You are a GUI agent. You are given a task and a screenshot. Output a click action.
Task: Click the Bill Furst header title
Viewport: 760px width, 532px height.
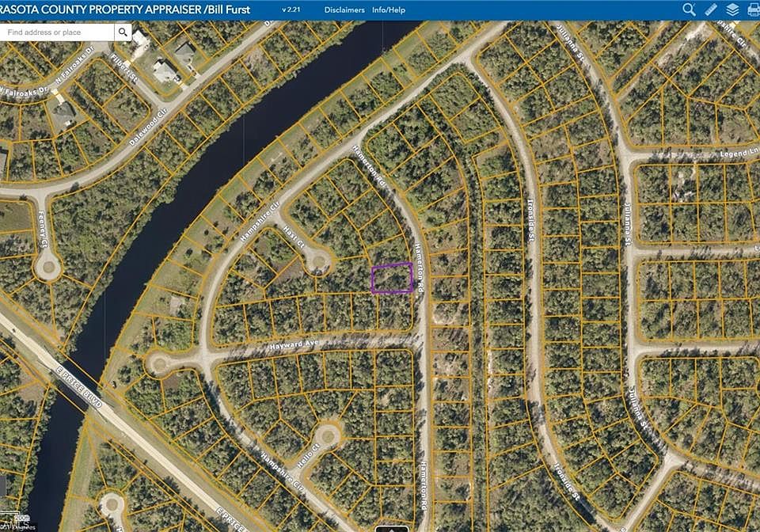click(x=230, y=9)
